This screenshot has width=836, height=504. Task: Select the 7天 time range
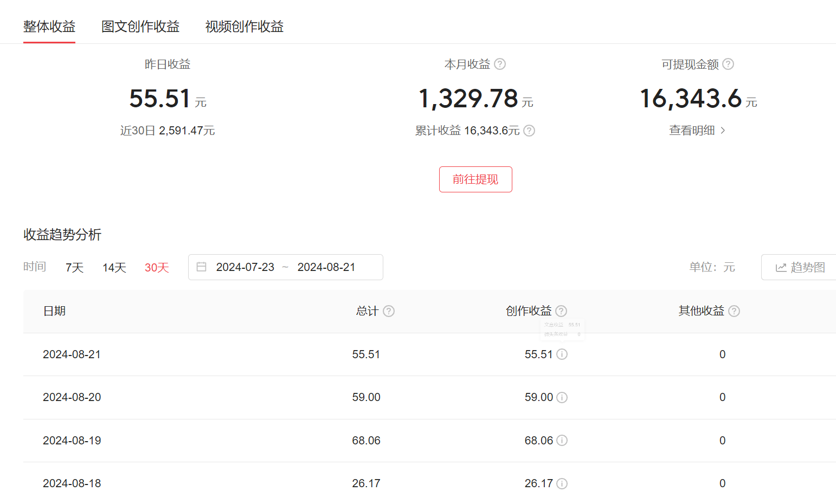click(74, 268)
